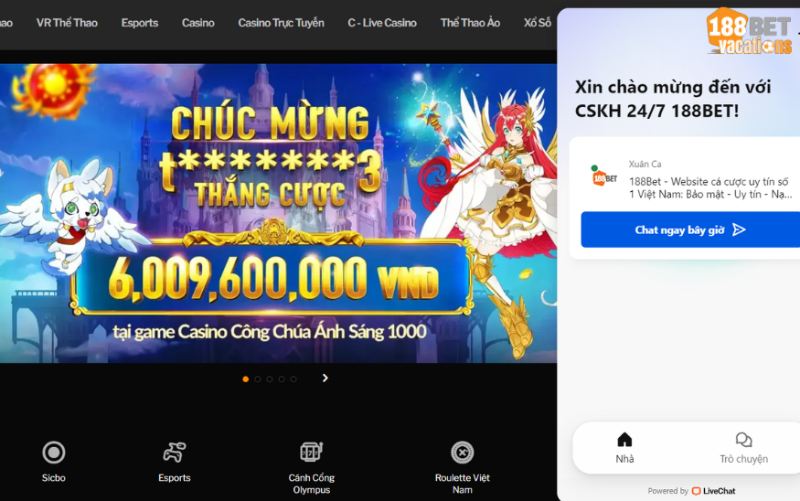Open the Trò chuyện chat bubbles icon
The height and width of the screenshot is (501, 800).
click(744, 440)
